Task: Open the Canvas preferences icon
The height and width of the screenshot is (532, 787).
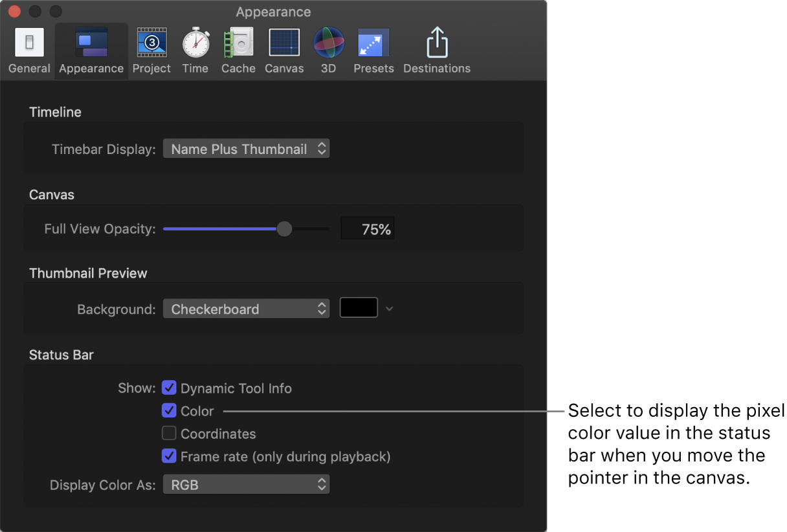Action: 284,43
